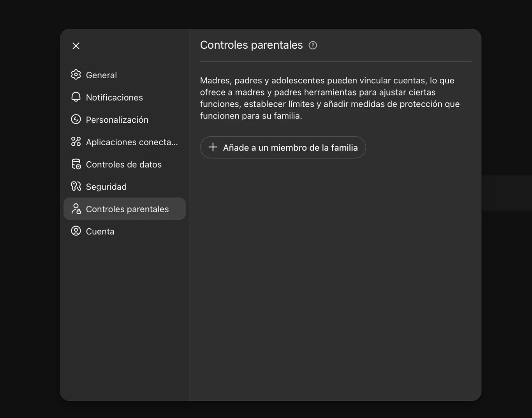Image resolution: width=532 pixels, height=418 pixels.
Task: Select the Aplicaciones conectadas tab label
Action: (x=132, y=142)
